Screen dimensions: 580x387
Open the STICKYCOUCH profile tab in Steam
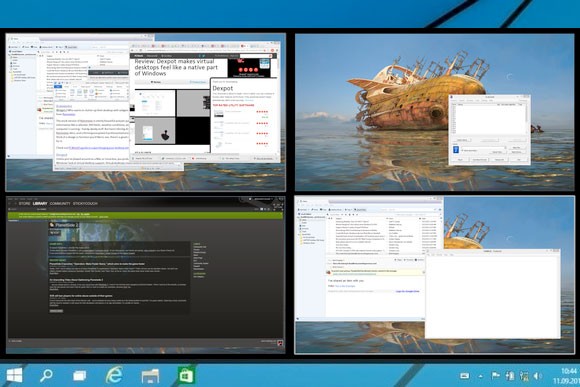85,203
